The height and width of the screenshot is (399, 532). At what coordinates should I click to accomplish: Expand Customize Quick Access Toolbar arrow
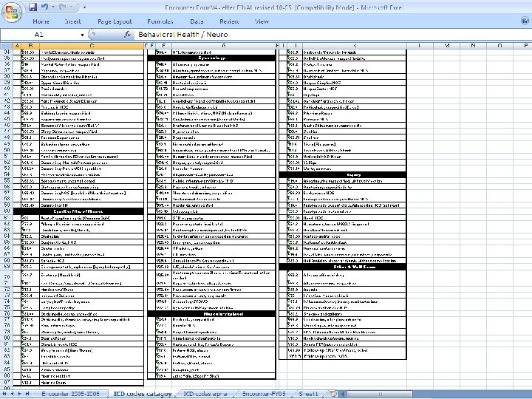click(x=84, y=7)
